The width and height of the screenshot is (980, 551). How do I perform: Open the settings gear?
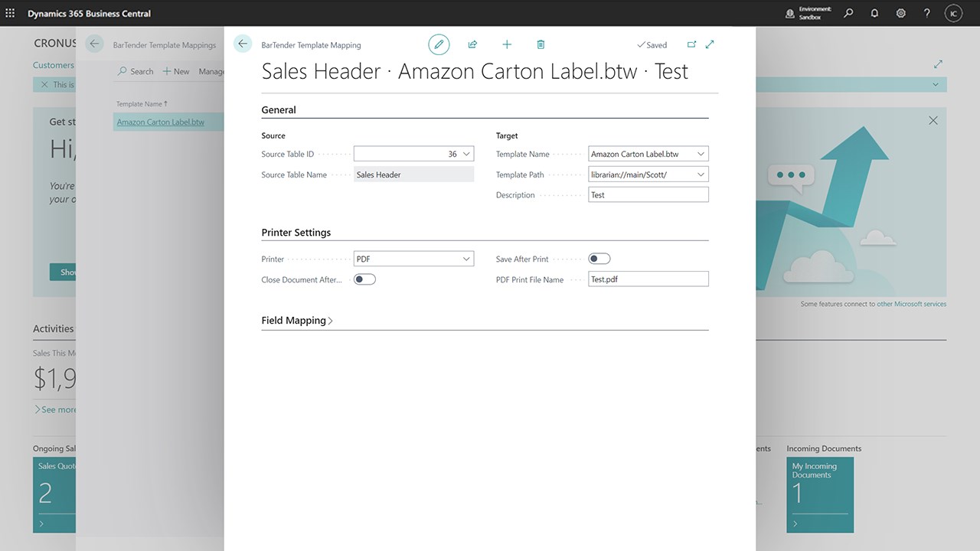pos(900,13)
